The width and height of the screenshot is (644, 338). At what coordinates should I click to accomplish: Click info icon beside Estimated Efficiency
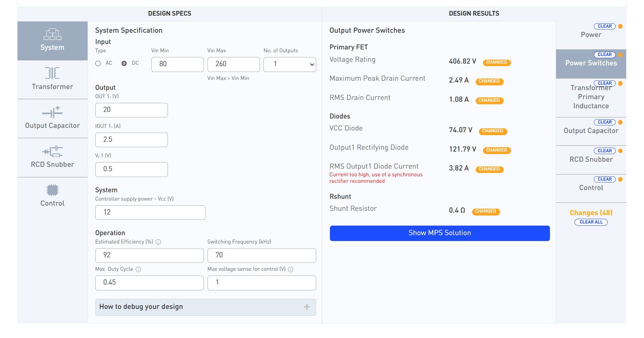pos(158,242)
